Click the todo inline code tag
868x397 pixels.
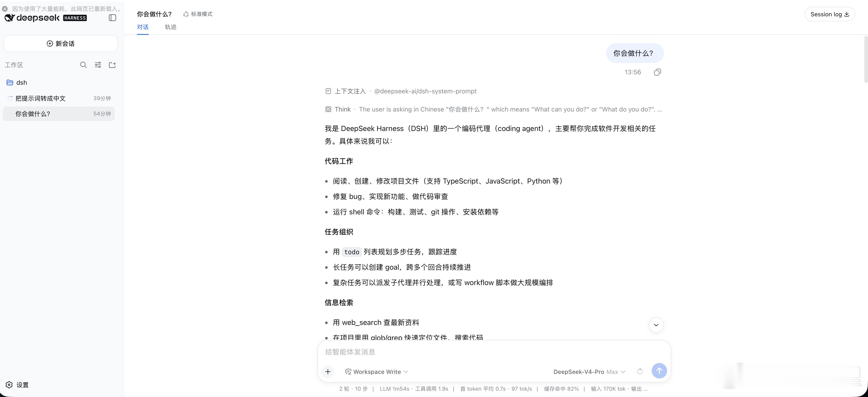pyautogui.click(x=351, y=252)
